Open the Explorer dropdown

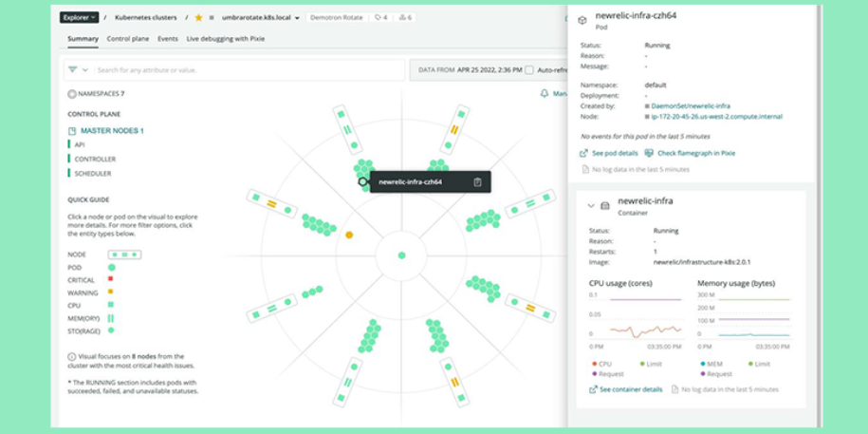pyautogui.click(x=79, y=18)
